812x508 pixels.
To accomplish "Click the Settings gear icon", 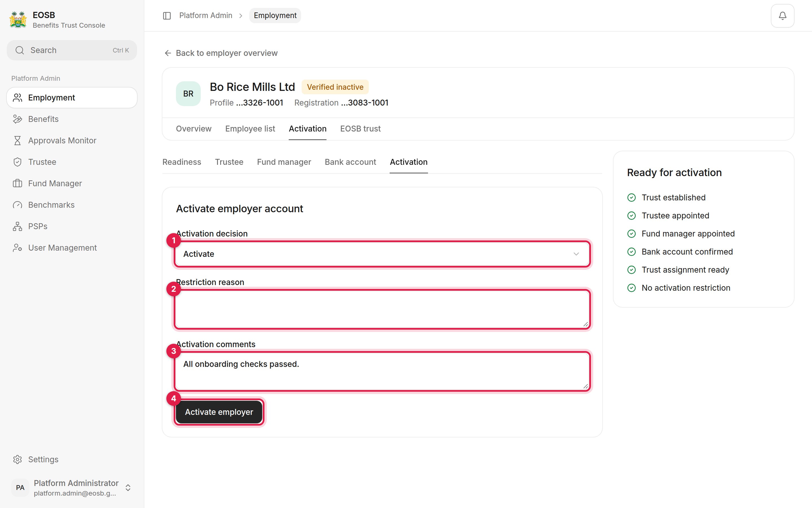I will coord(17,459).
